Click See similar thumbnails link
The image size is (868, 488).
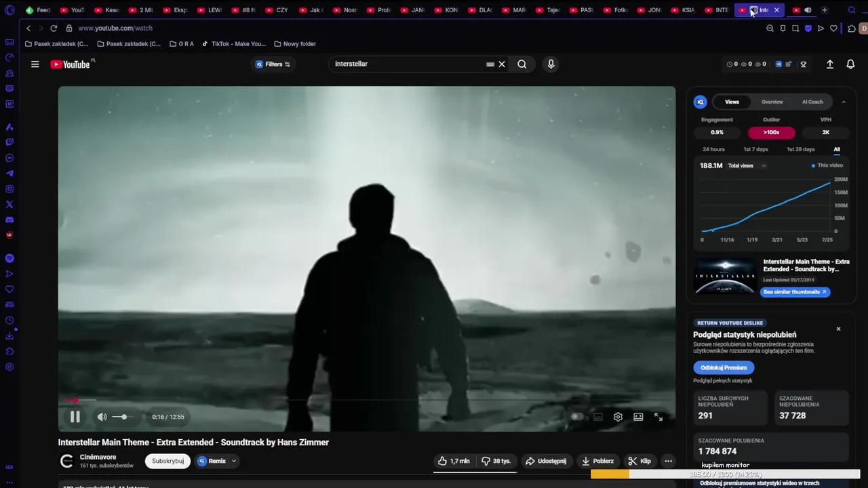795,292
